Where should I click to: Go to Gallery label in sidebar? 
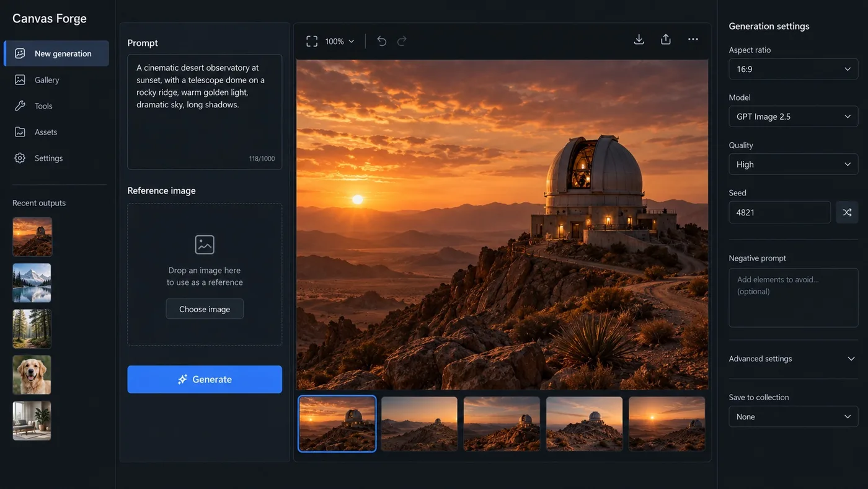[47, 80]
